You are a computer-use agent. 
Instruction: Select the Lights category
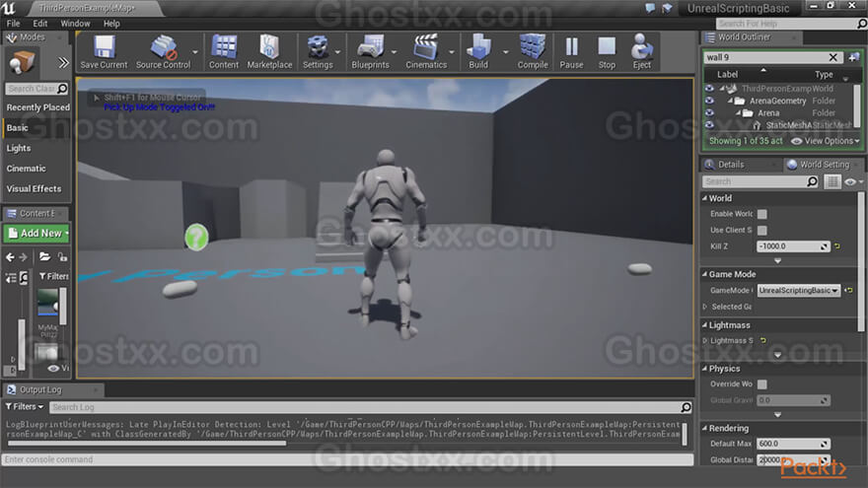(19, 148)
